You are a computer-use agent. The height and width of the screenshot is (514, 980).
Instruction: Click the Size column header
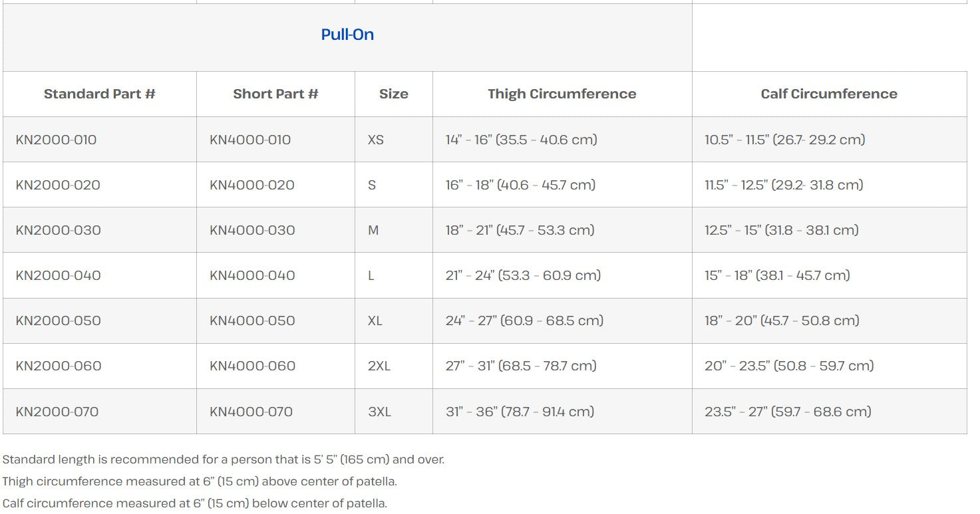pos(394,94)
